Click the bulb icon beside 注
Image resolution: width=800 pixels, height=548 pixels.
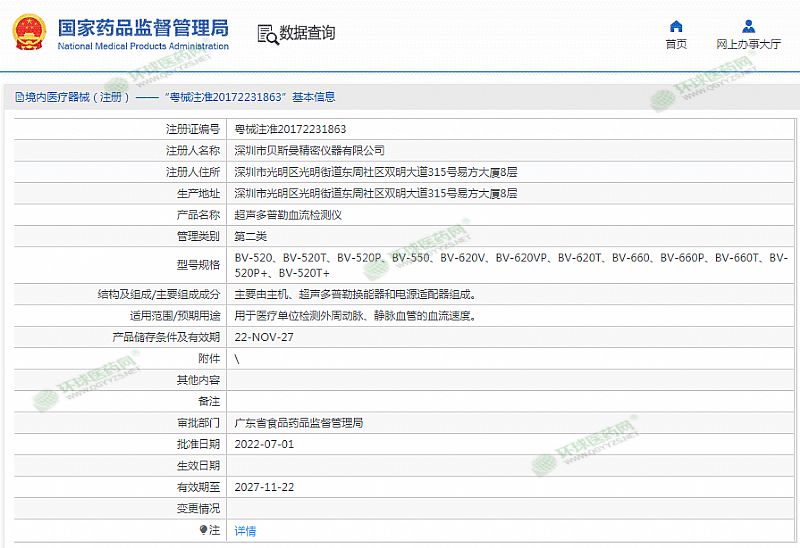[x=204, y=530]
